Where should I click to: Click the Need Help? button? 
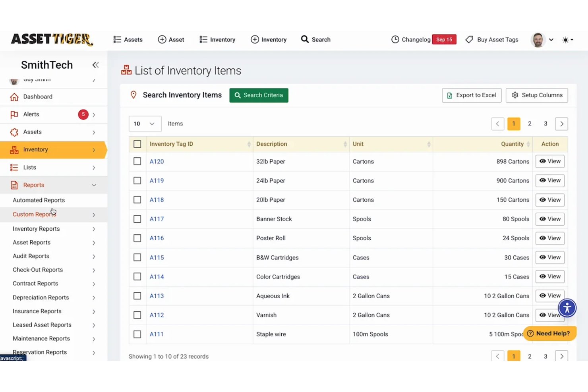(x=549, y=334)
